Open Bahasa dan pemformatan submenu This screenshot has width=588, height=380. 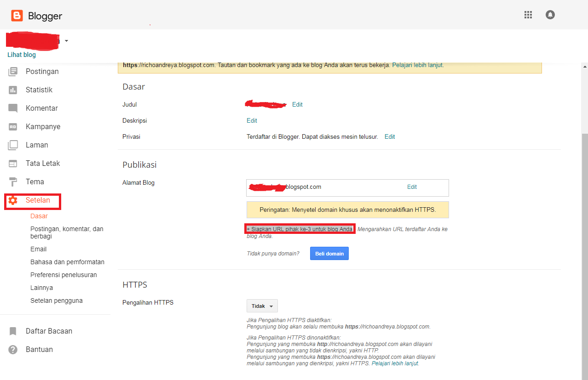point(67,262)
